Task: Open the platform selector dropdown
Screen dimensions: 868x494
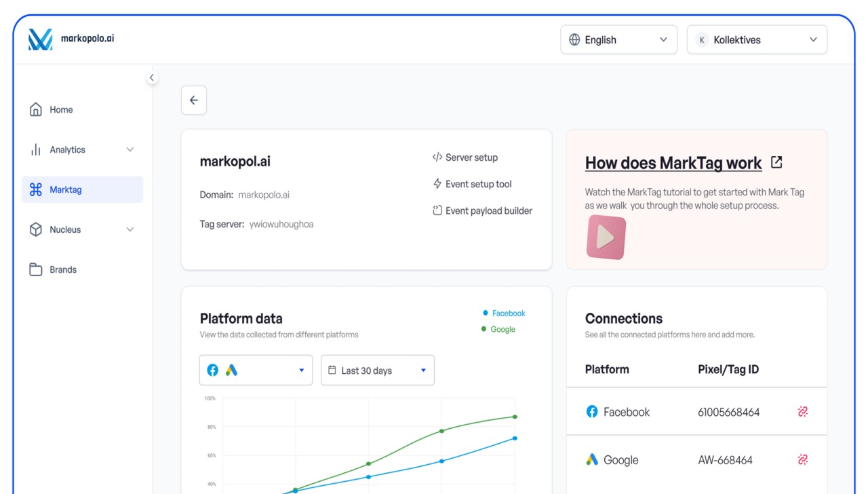Action: click(256, 370)
